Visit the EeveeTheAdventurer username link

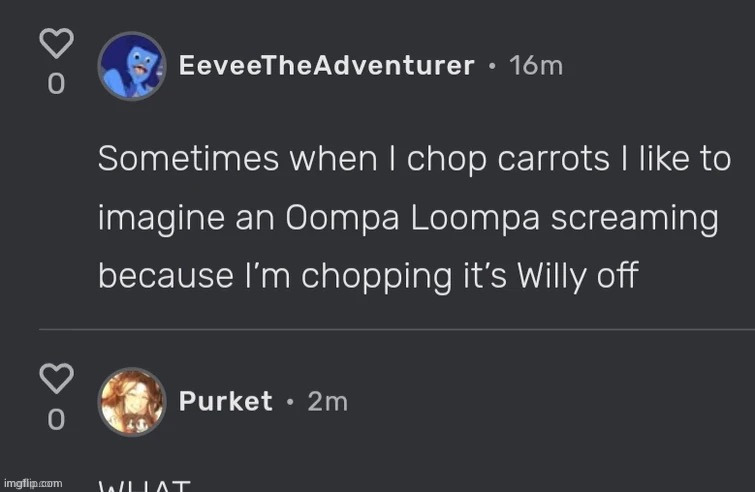pyautogui.click(x=326, y=65)
